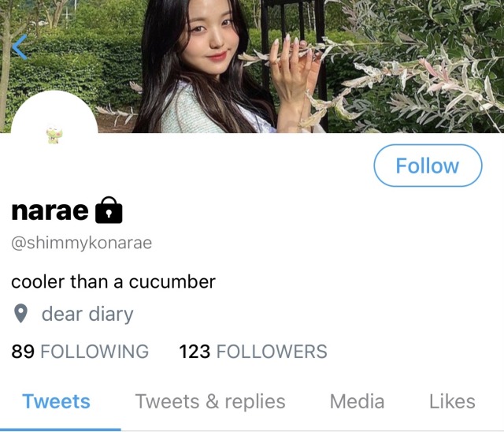
Task: Open the frog profile picture
Action: point(54,136)
